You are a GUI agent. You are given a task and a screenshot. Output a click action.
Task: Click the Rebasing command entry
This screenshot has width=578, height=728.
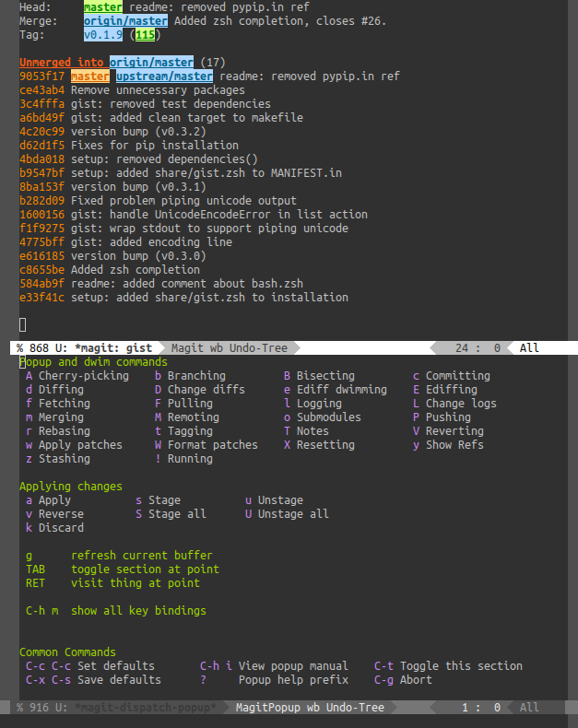click(x=64, y=431)
